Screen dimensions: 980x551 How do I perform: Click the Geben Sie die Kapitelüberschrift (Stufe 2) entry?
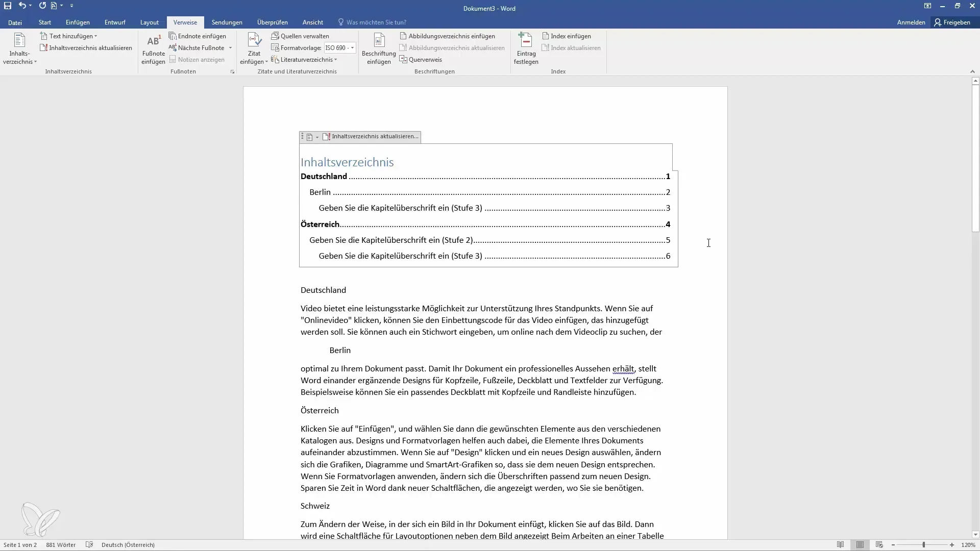(490, 240)
